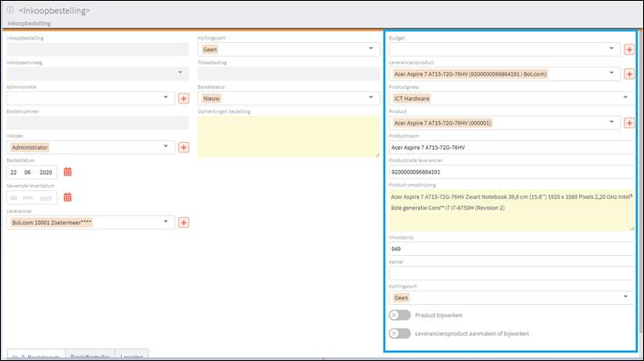Click the Aantal input field
644x361 pixels.
pyautogui.click(x=511, y=273)
